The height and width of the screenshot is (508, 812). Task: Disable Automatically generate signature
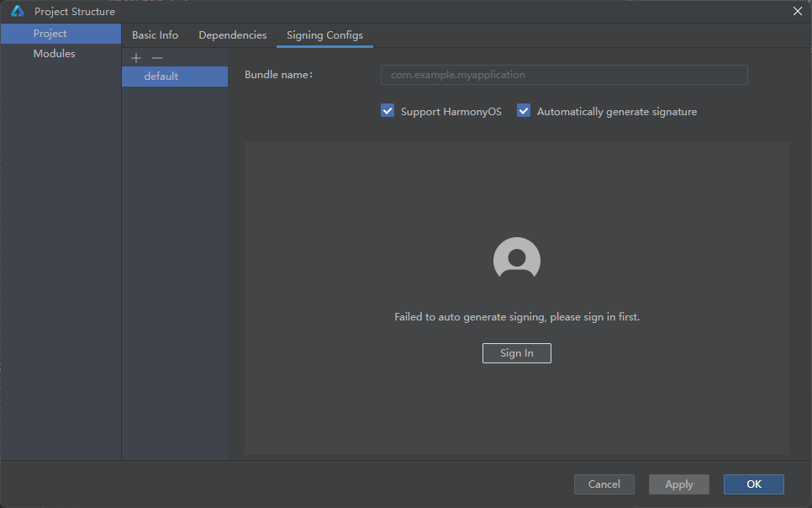click(524, 111)
